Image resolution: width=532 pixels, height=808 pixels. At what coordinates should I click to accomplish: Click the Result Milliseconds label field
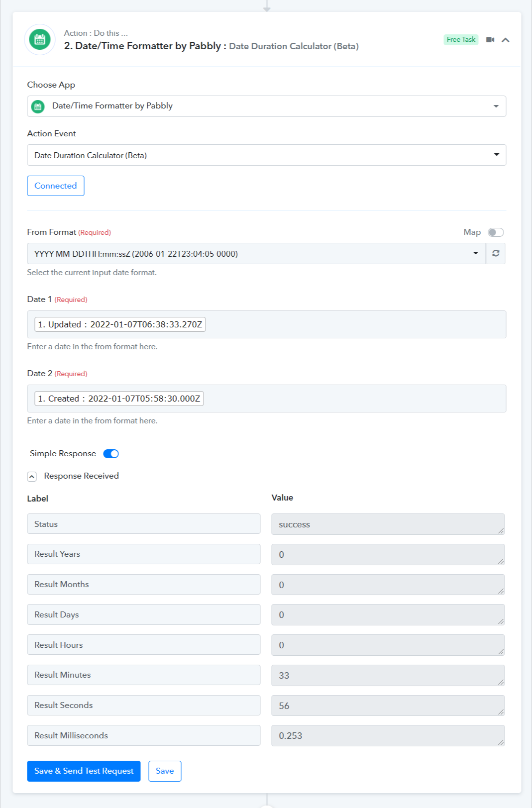click(x=144, y=735)
